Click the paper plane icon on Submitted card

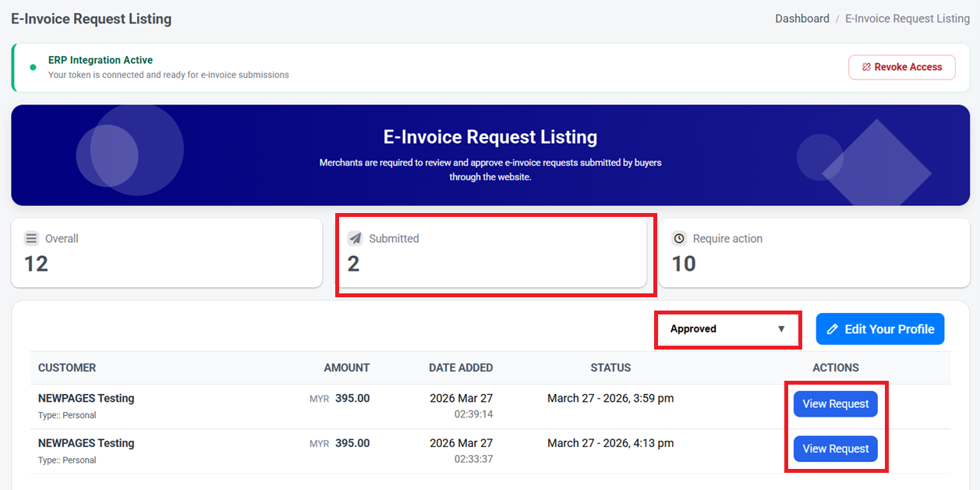(x=356, y=238)
